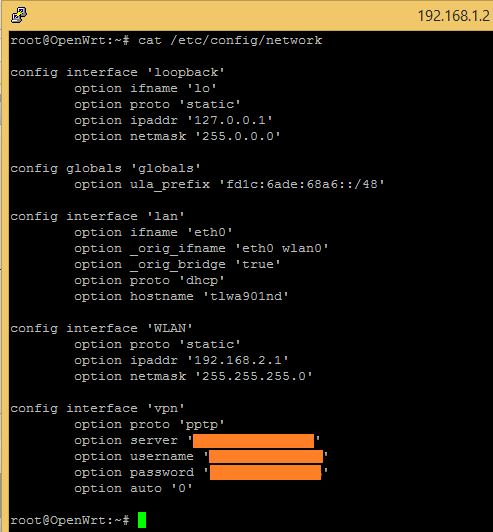The width and height of the screenshot is (493, 532).
Task: Click the ula_prefix 'fd1c:6ade:68a6::/48' line
Action: 229,185
